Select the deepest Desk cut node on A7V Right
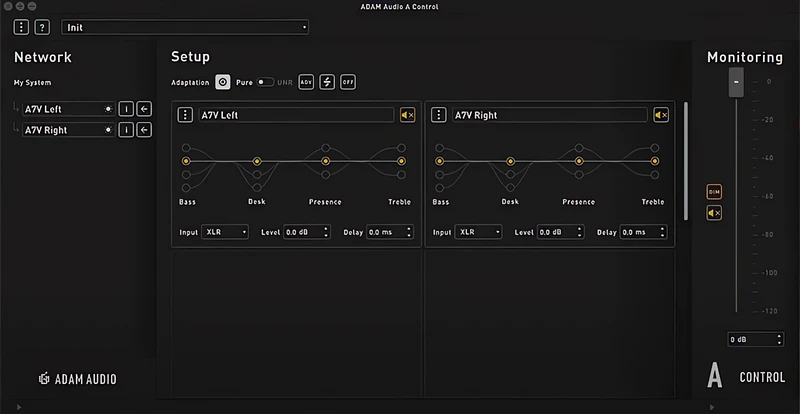Image resolution: width=800 pixels, height=414 pixels. pos(510,188)
